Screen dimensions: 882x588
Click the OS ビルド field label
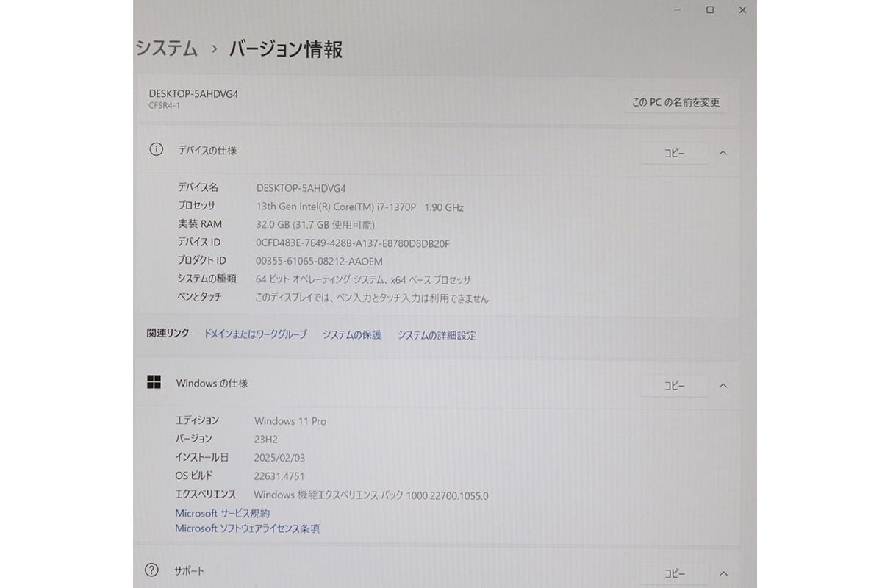point(194,476)
